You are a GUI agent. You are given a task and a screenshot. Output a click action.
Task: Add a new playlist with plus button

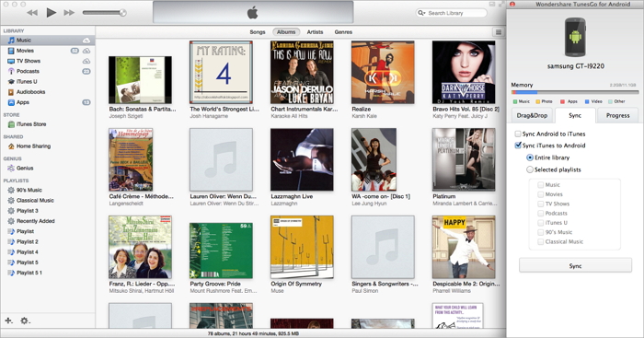[x=8, y=321]
